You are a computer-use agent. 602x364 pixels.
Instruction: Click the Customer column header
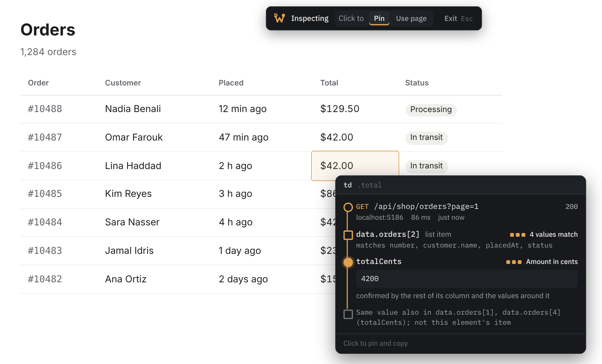pyautogui.click(x=123, y=83)
